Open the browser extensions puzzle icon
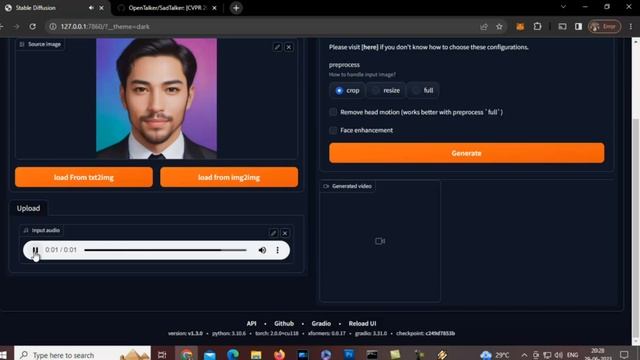Screen dimensions: 640x360 point(537,27)
